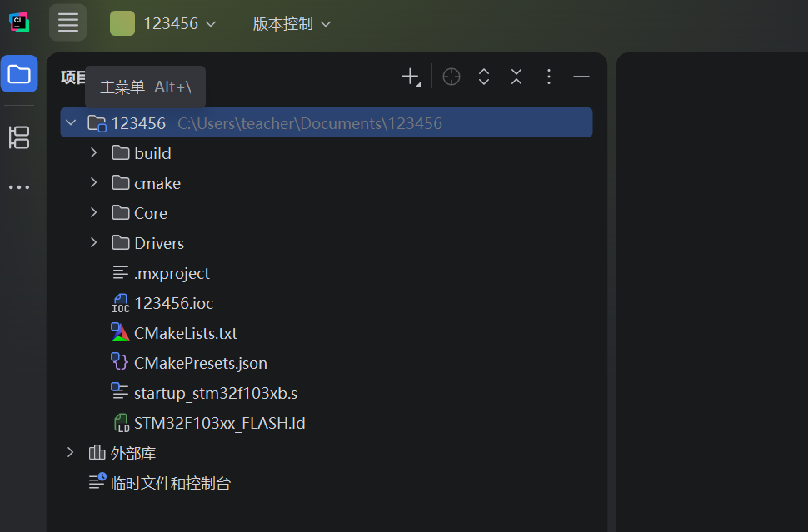Collapse all items in project tree
The image size is (808, 532).
click(516, 77)
